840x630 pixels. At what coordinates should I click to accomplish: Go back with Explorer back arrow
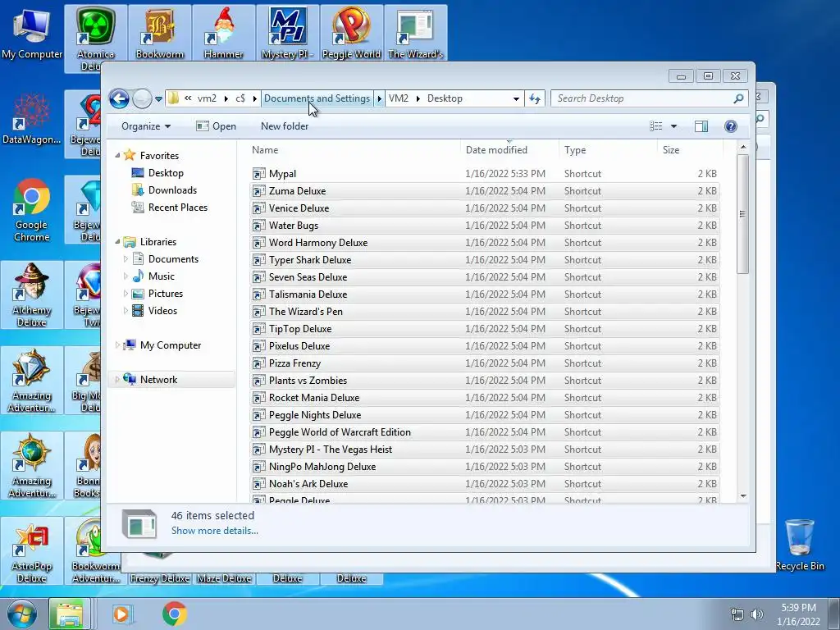pos(119,98)
